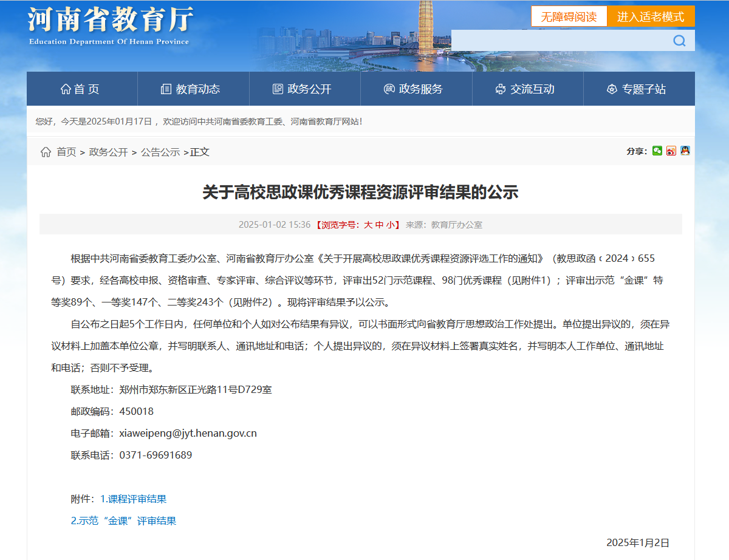Open attachment 2.示范“金课”评审结果
The width and height of the screenshot is (729, 560).
(123, 521)
